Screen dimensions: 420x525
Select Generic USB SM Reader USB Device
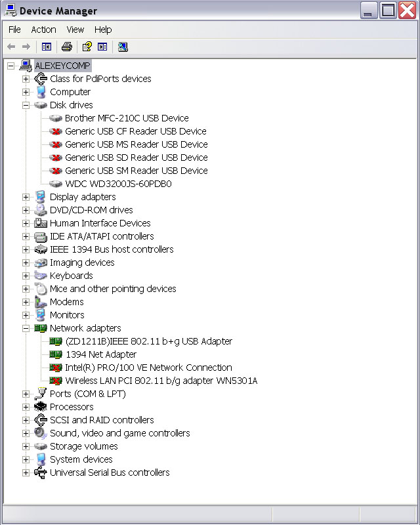pyautogui.click(x=136, y=171)
